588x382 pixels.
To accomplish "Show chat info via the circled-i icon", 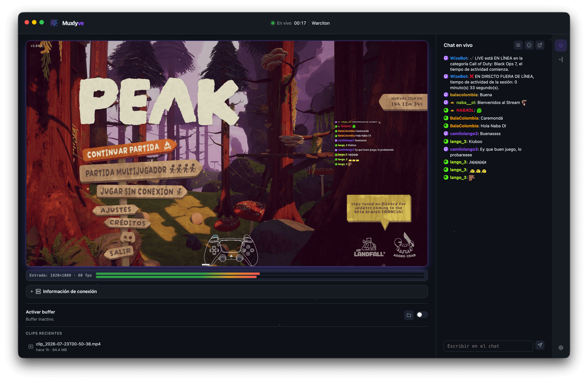I will pos(529,45).
